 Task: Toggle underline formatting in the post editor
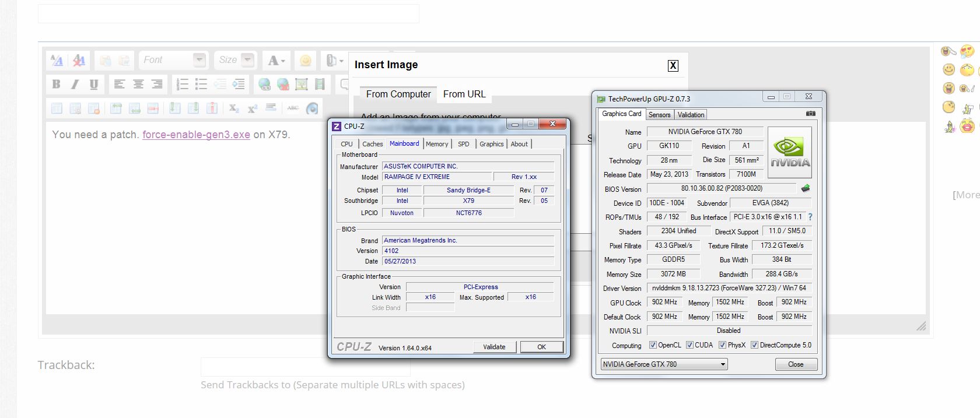94,84
